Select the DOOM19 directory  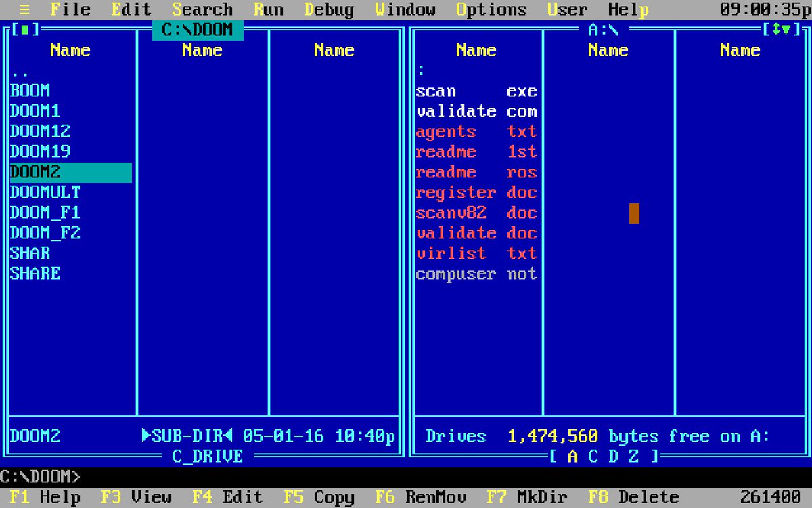[70, 152]
